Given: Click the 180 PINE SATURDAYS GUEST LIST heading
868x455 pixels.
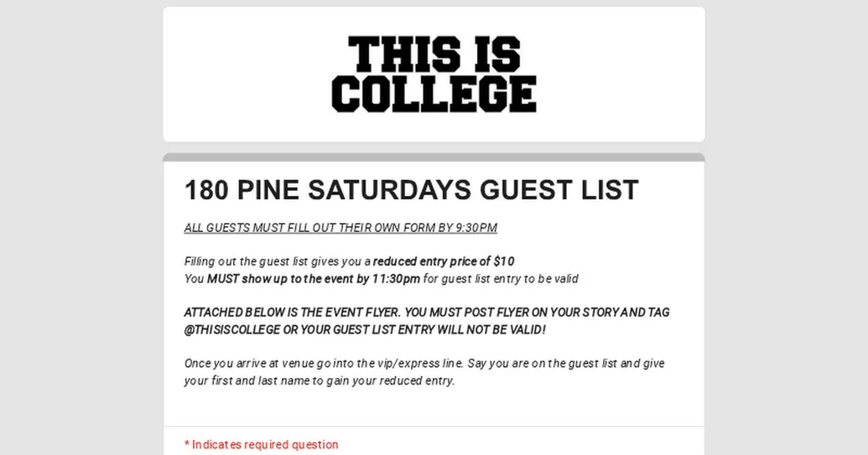Looking at the screenshot, I should 411,190.
